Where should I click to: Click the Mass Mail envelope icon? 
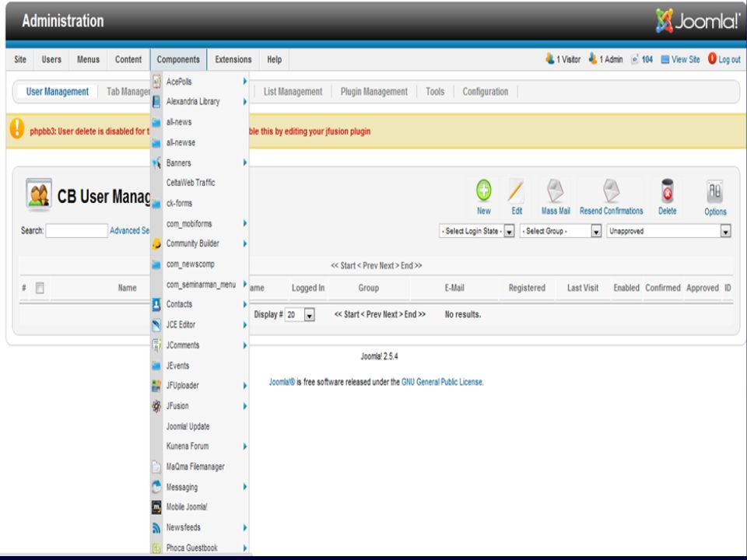tap(556, 191)
